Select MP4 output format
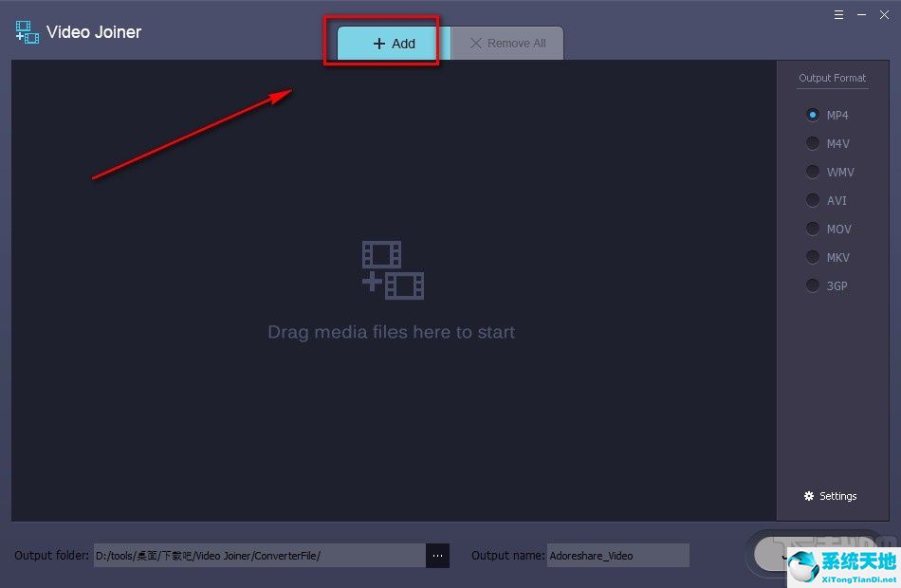This screenshot has width=901, height=588. pyautogui.click(x=813, y=115)
